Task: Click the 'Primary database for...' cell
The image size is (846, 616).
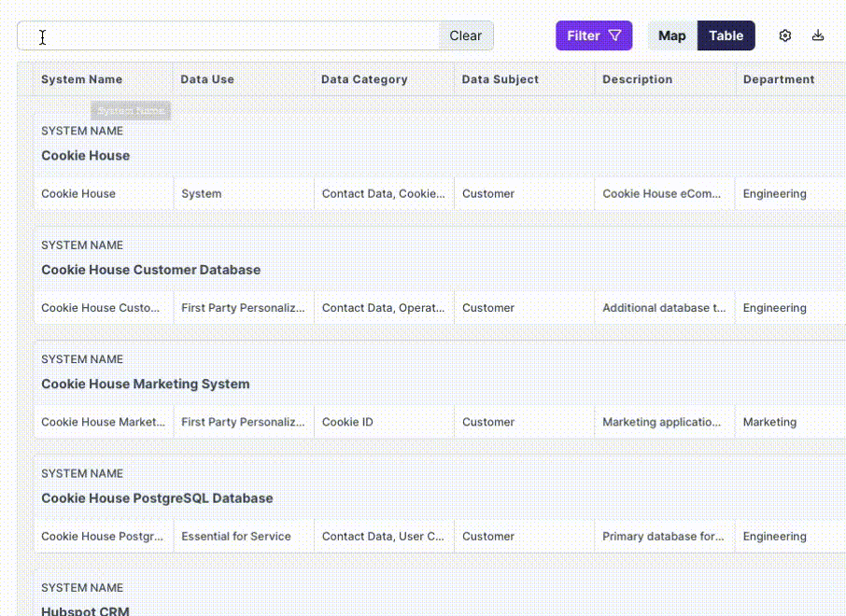Action: 665,537
